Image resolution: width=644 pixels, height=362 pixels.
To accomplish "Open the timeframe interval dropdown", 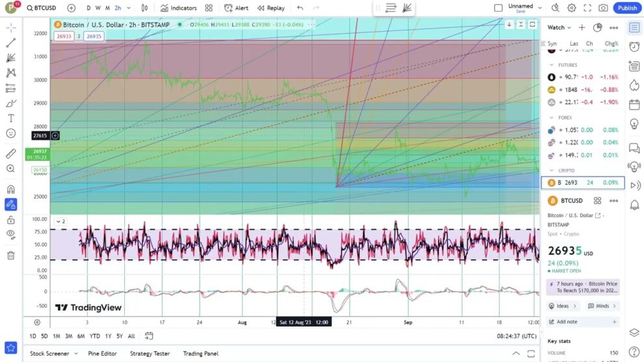I will tap(129, 8).
